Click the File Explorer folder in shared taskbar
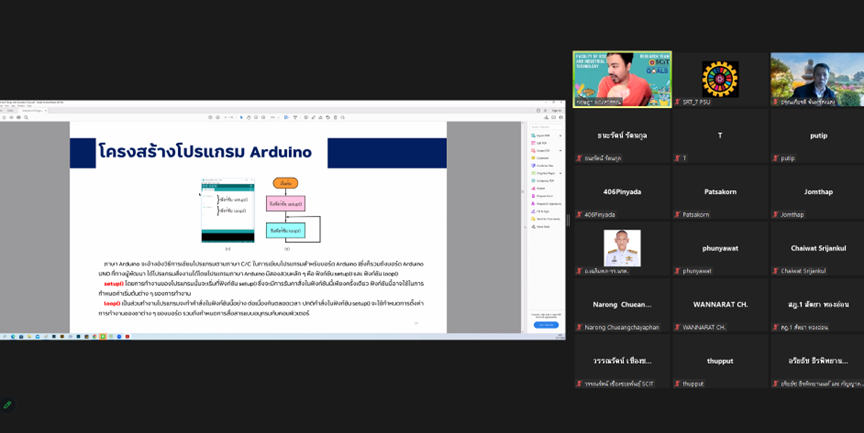 (29, 336)
